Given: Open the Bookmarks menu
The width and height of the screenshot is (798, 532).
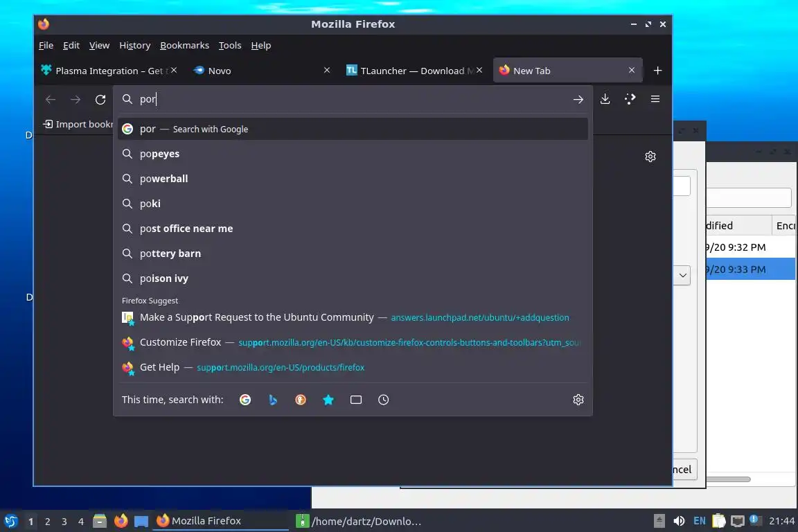Looking at the screenshot, I should (184, 45).
